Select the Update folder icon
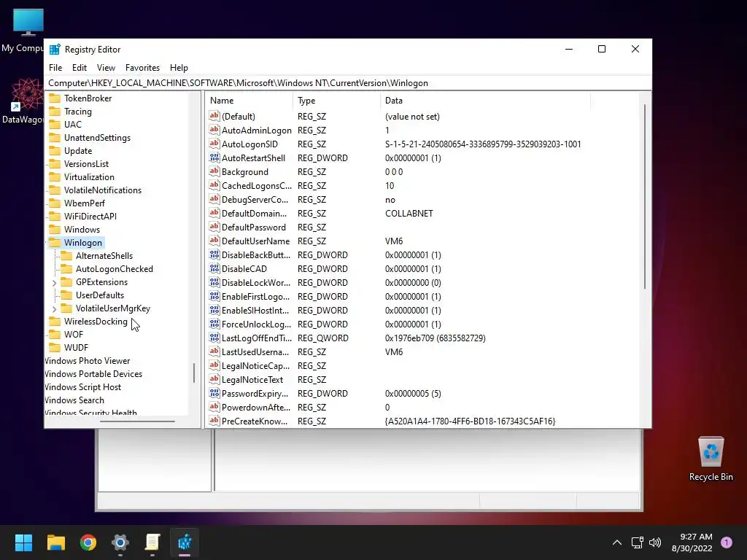This screenshot has width=747, height=560. pyautogui.click(x=55, y=150)
